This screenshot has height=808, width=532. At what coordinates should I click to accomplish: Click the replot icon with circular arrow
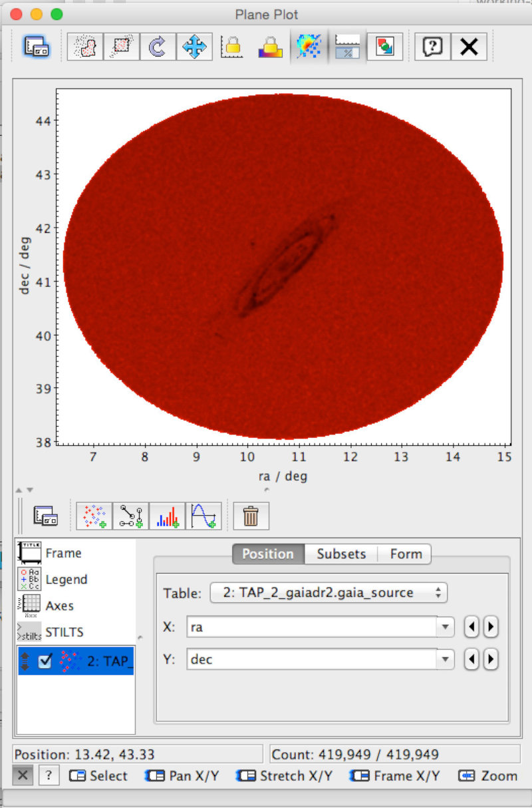point(158,46)
